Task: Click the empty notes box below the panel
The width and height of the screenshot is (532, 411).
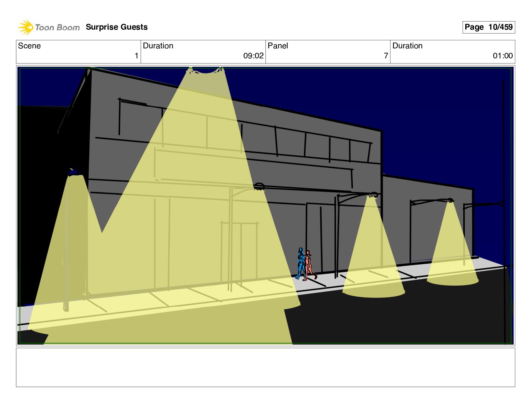Action: [x=265, y=367]
